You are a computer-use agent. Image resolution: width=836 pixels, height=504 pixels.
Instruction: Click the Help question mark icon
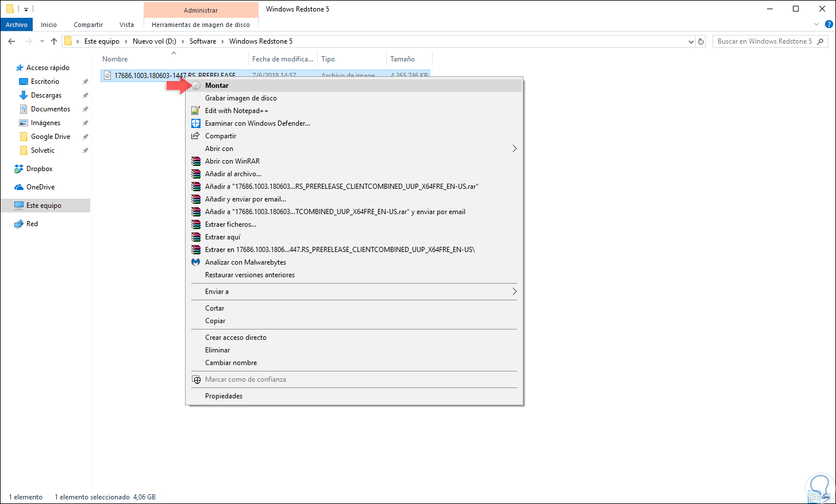[x=829, y=25]
